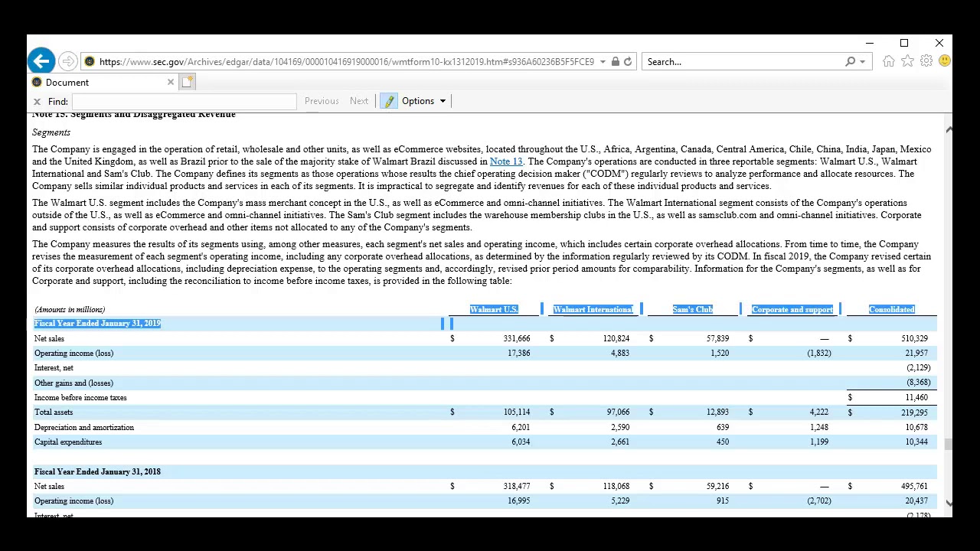Image resolution: width=980 pixels, height=551 pixels.
Task: Click the Walmart U.S. column header
Action: 494,309
